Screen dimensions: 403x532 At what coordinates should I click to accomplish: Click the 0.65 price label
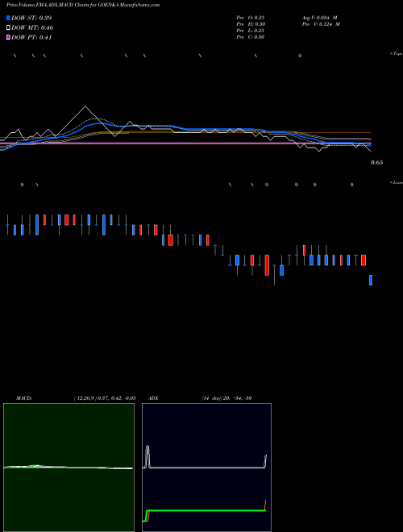tap(377, 163)
